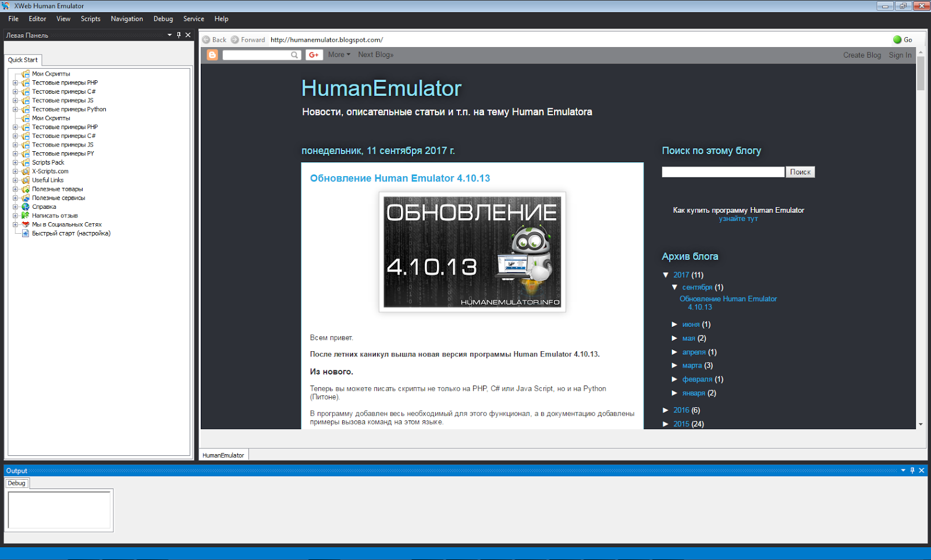The image size is (931, 560).
Task: Click the Полезные товары tree icon
Action: [x=26, y=189]
